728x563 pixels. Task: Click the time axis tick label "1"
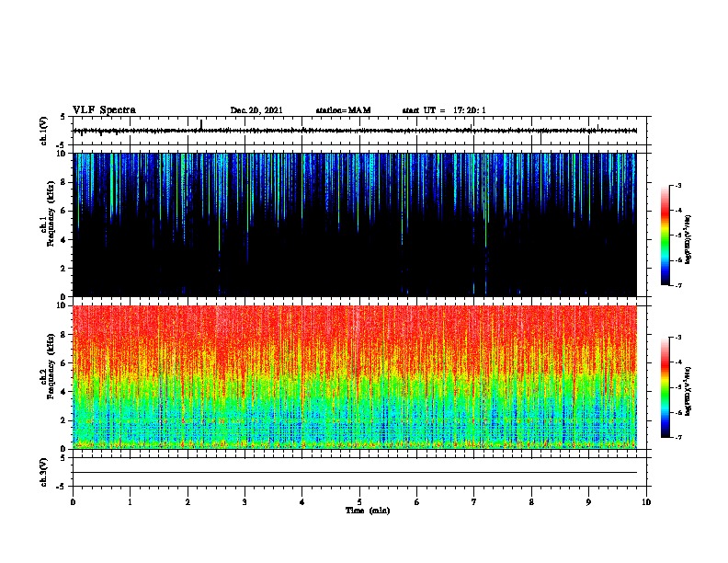click(130, 502)
